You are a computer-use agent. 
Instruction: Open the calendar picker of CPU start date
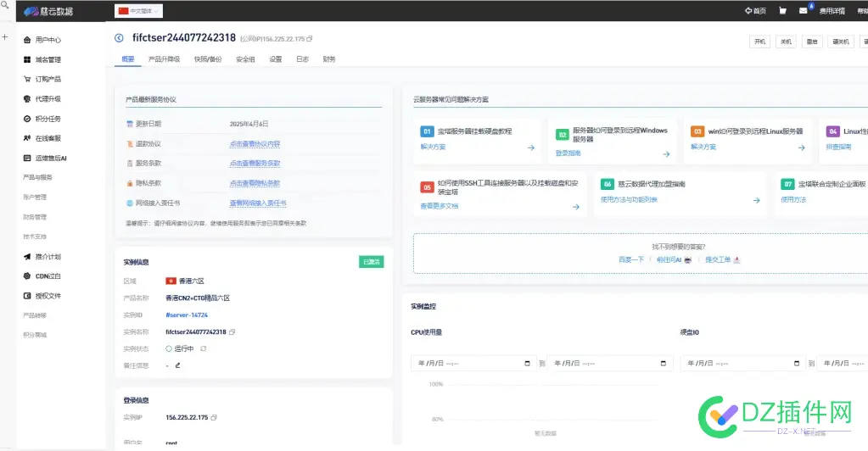click(527, 364)
